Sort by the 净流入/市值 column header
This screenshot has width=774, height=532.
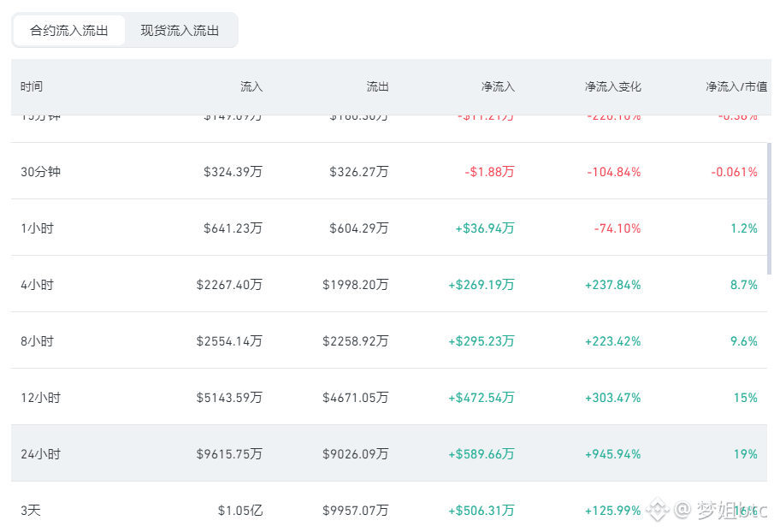pos(736,87)
